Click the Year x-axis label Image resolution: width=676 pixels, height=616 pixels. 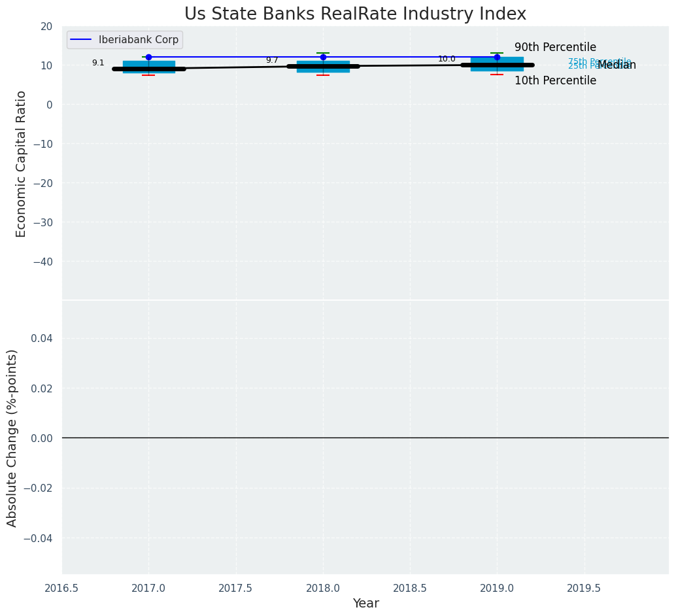click(x=365, y=604)
